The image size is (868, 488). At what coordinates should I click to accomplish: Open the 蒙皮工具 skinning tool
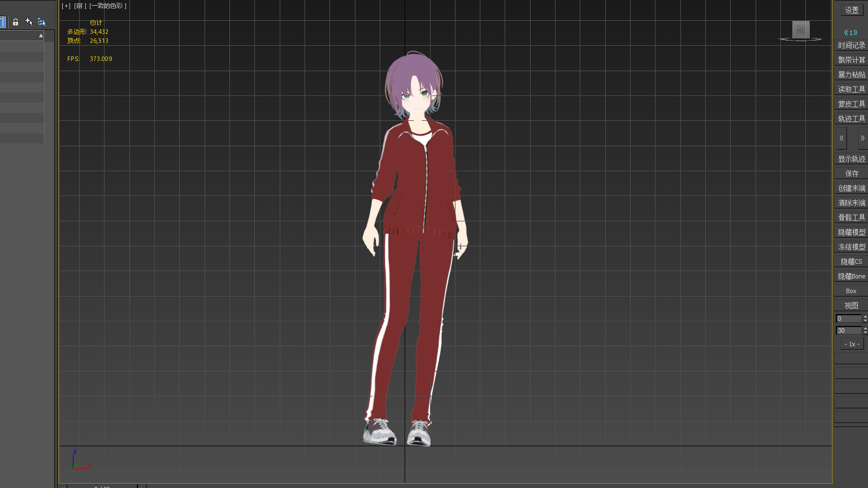coord(851,104)
